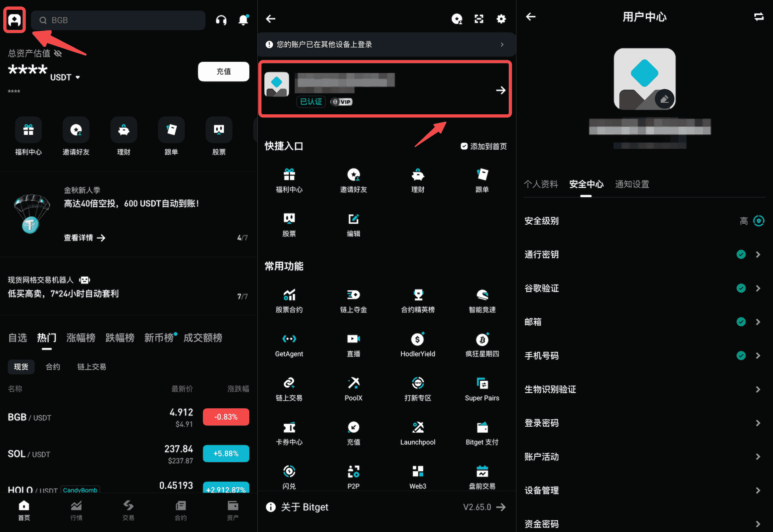This screenshot has height=532, width=773.
Task: Open settings gear icon in the menu panel
Action: pos(501,19)
